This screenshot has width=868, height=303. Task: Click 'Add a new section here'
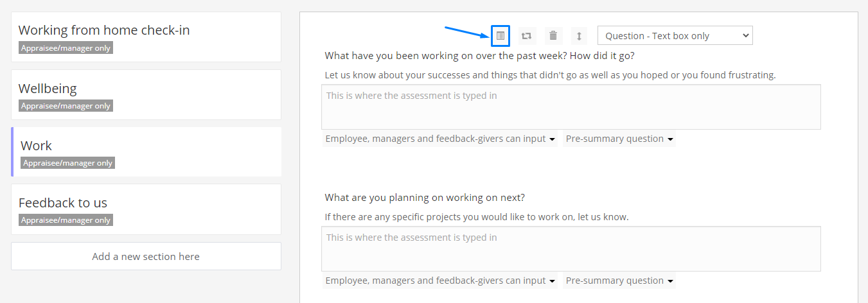point(146,256)
